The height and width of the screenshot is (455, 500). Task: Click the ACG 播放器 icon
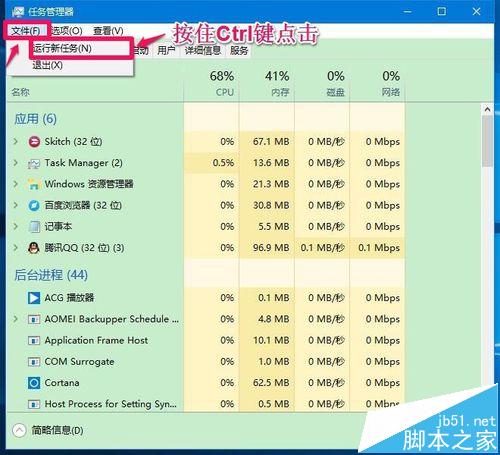point(34,298)
